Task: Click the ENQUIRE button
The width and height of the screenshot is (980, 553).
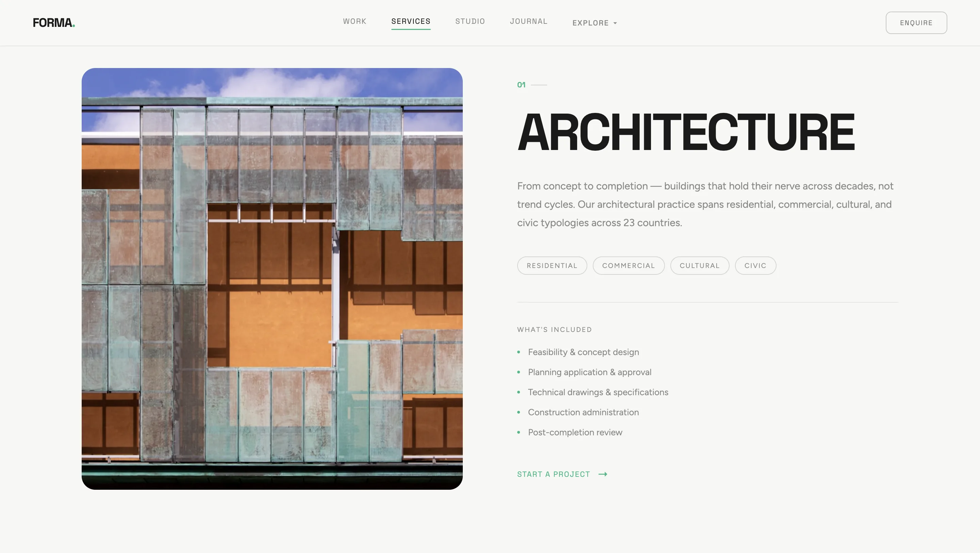Action: tap(916, 22)
